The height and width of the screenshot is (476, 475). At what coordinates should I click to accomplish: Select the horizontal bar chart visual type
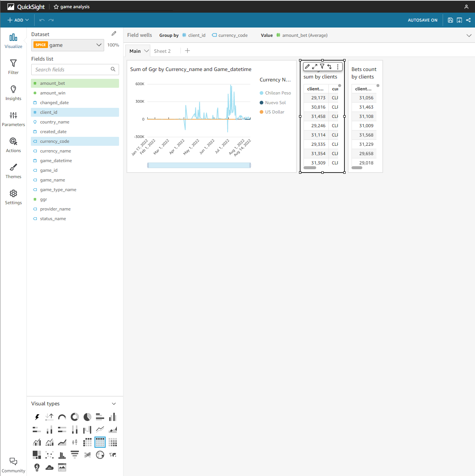[x=100, y=417]
